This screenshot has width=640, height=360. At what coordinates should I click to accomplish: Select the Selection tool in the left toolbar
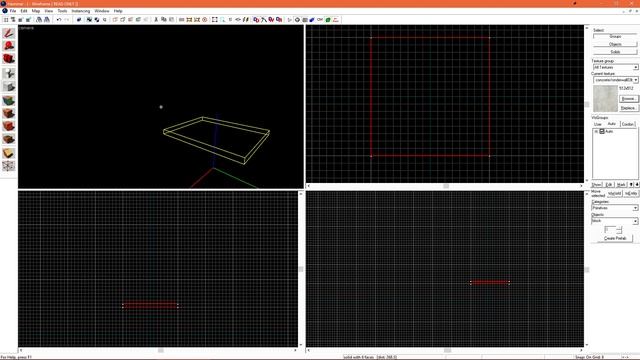pyautogui.click(x=9, y=33)
